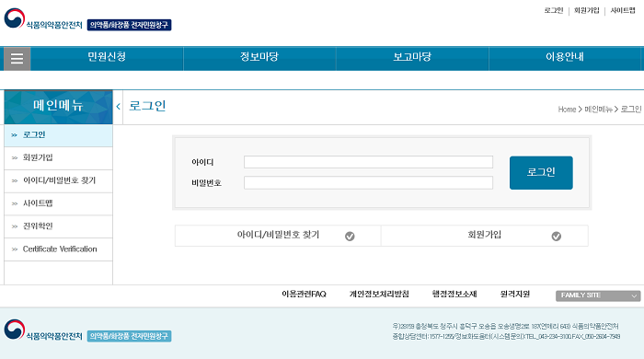644x359 pixels.
Task: Select Certificate Verification in sidebar
Action: tap(58, 249)
